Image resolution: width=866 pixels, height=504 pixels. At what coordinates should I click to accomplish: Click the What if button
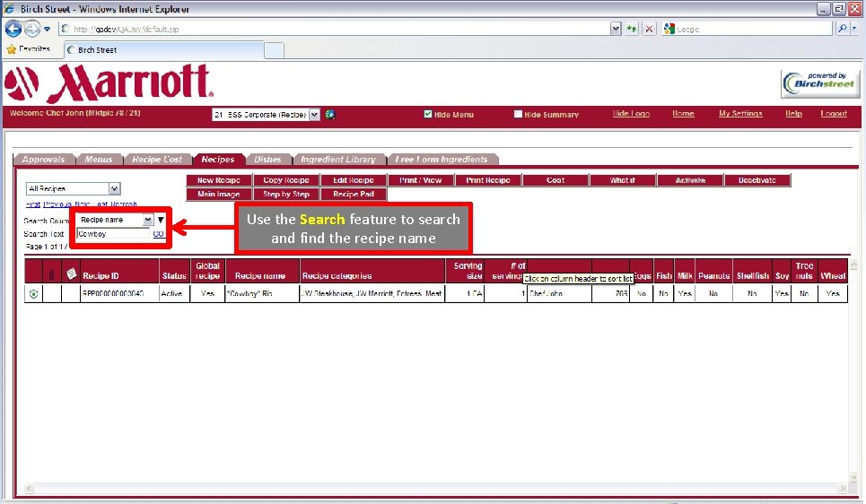point(623,180)
